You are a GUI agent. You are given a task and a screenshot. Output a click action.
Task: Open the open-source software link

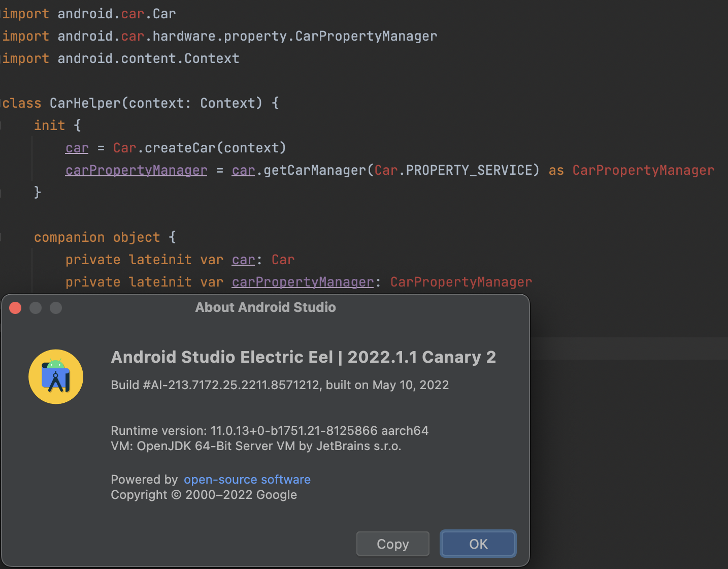(x=247, y=480)
